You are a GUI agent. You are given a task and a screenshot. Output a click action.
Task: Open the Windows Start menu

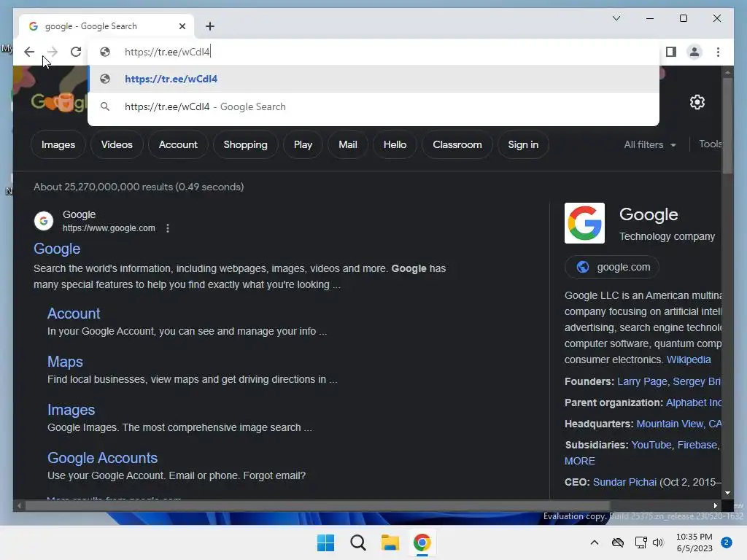click(x=326, y=542)
